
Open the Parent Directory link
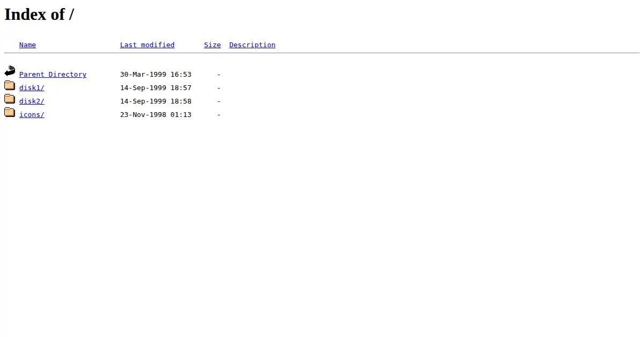pyautogui.click(x=53, y=75)
